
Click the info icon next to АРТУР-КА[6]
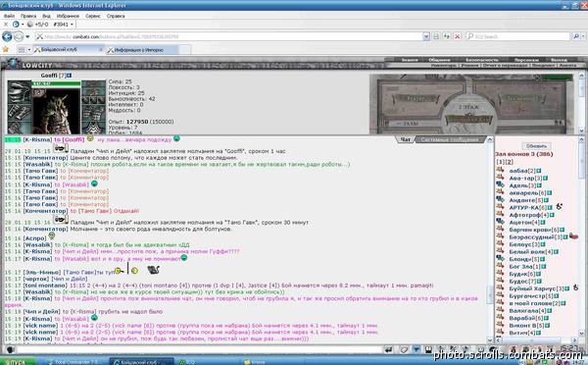[550, 207]
